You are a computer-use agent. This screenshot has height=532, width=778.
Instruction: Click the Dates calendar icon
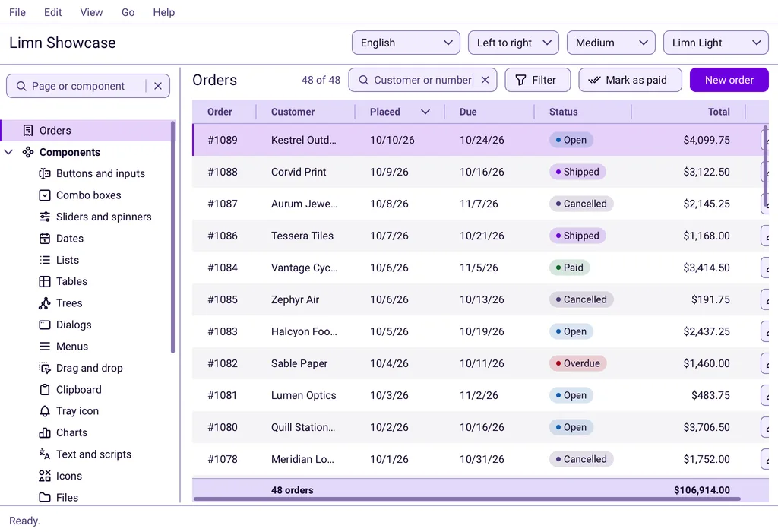45,239
